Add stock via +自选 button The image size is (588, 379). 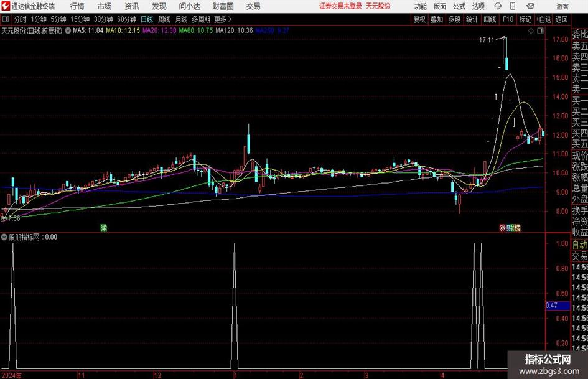[543, 19]
